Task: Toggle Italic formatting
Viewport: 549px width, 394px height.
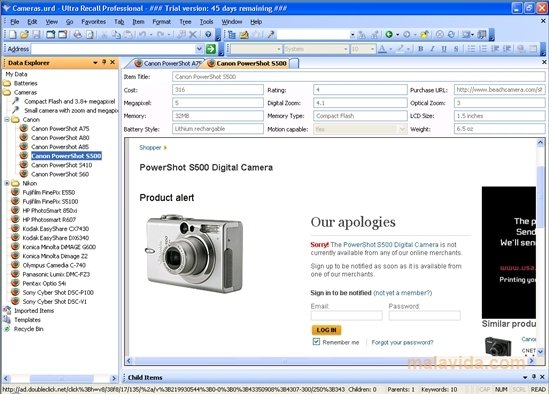Action: coord(432,49)
